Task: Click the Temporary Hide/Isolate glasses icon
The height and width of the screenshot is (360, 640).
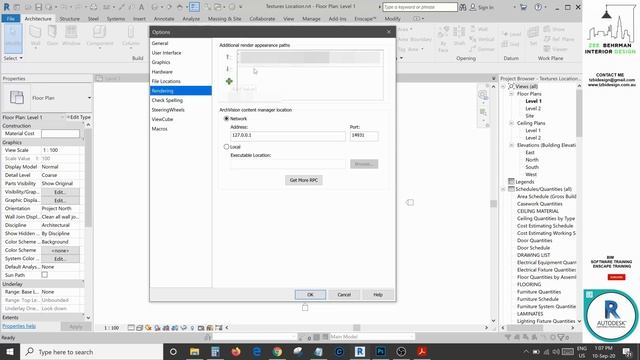Action: pyautogui.click(x=184, y=328)
